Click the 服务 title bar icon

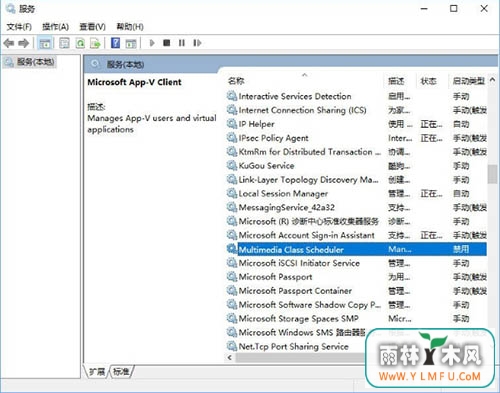point(10,9)
